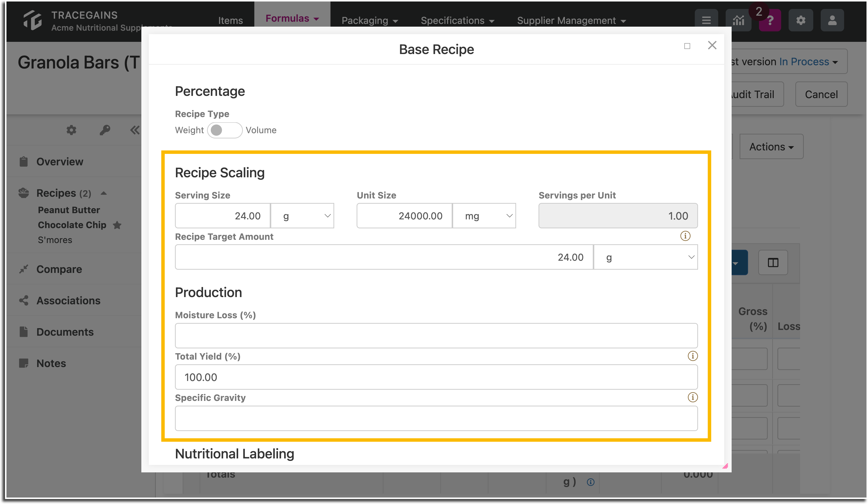Viewport: 868px width, 504px height.
Task: Open Compare in sidebar
Action: point(59,269)
